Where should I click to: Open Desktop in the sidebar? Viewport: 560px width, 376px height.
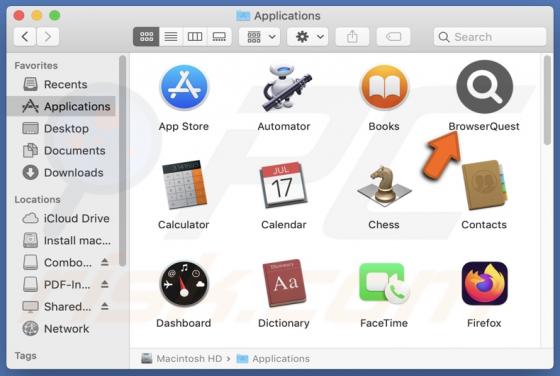pos(61,129)
